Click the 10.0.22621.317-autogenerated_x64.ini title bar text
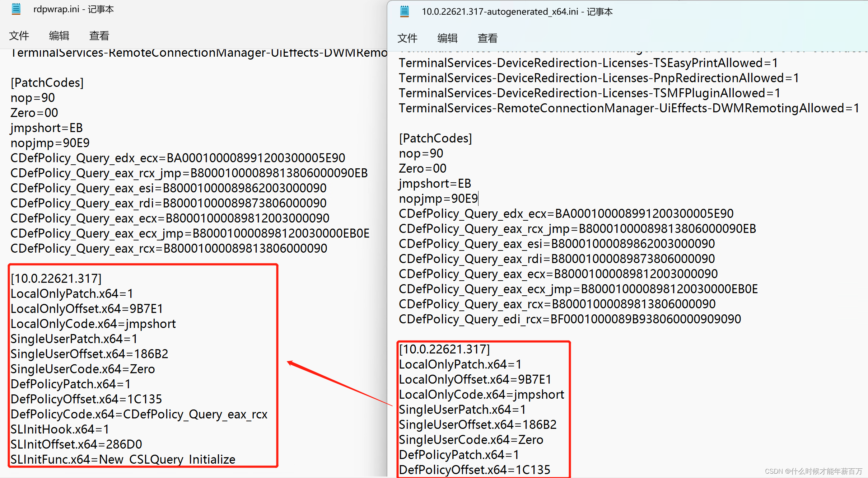This screenshot has width=868, height=478. 517,11
